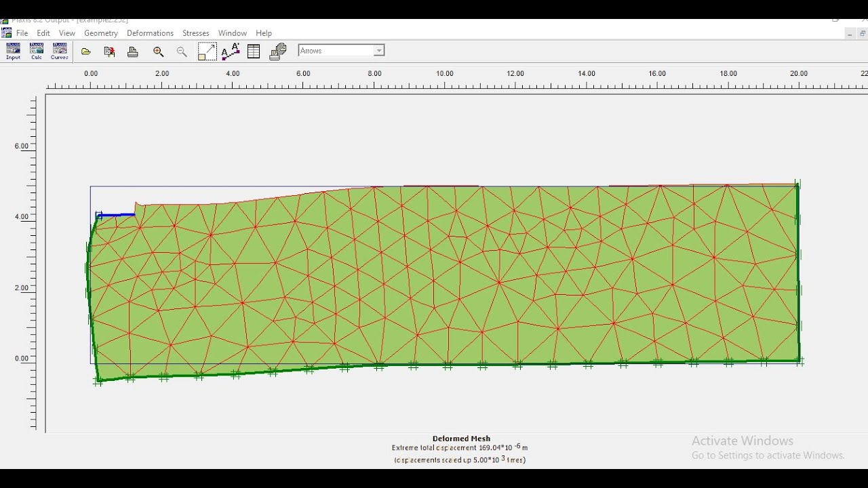Open the table view icon
868x488 pixels.
coord(254,52)
